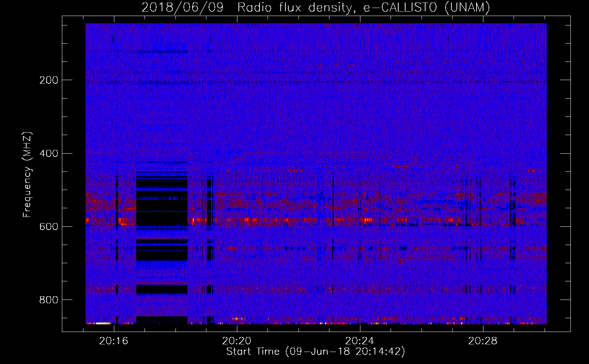Click the '20:16' time tick label
589x364 pixels.
click(114, 341)
